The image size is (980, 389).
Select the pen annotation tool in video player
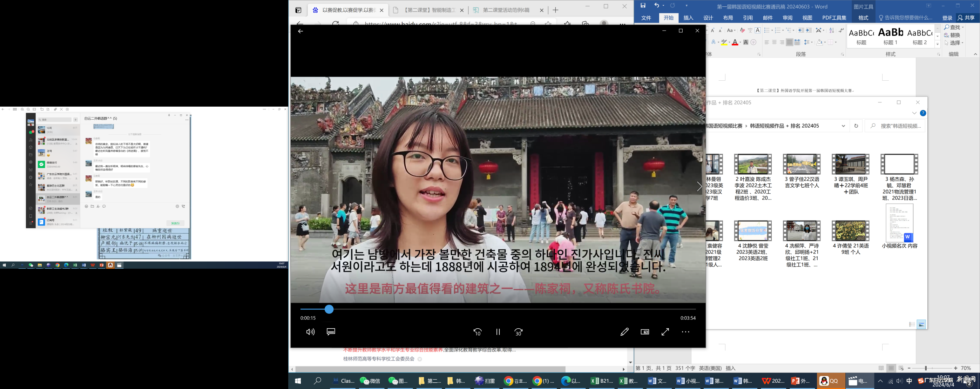(624, 331)
